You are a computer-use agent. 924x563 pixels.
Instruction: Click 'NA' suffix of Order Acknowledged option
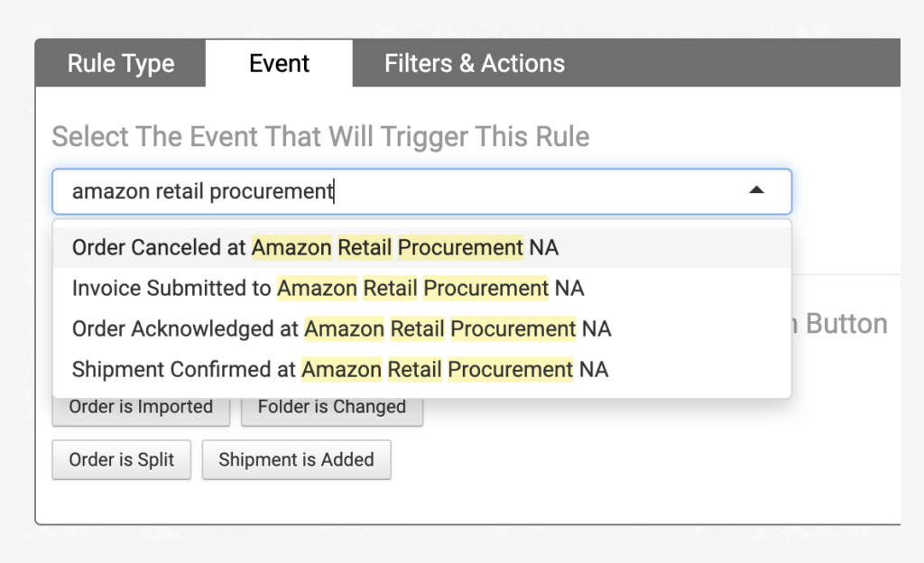(596, 329)
